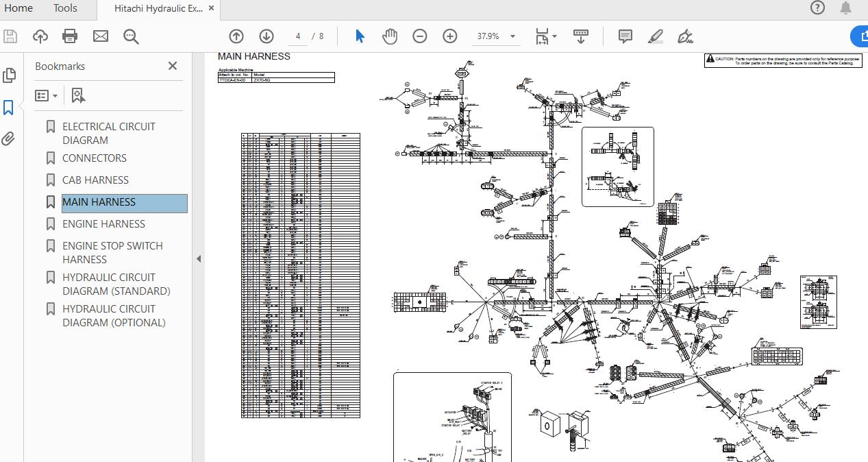Viewport: 868px width, 462px height.
Task: Open the Sign document tool
Action: point(685,36)
